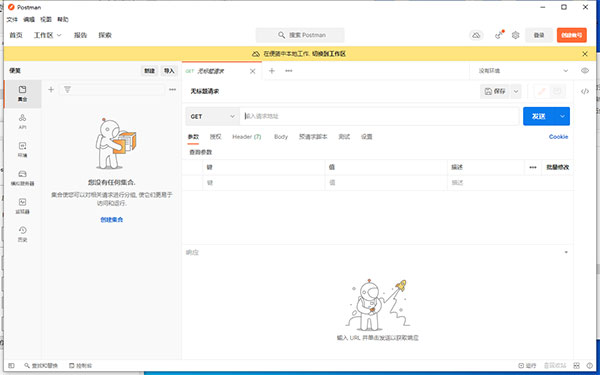Switch to the Tests (测试) tab
Viewport: 600px width, 375px height.
coord(344,137)
